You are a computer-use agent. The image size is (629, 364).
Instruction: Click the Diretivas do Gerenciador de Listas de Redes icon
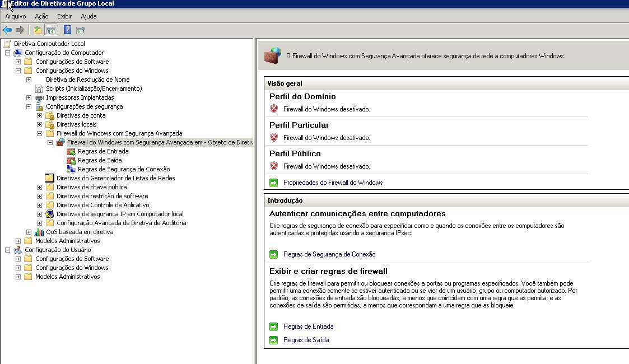(x=50, y=178)
